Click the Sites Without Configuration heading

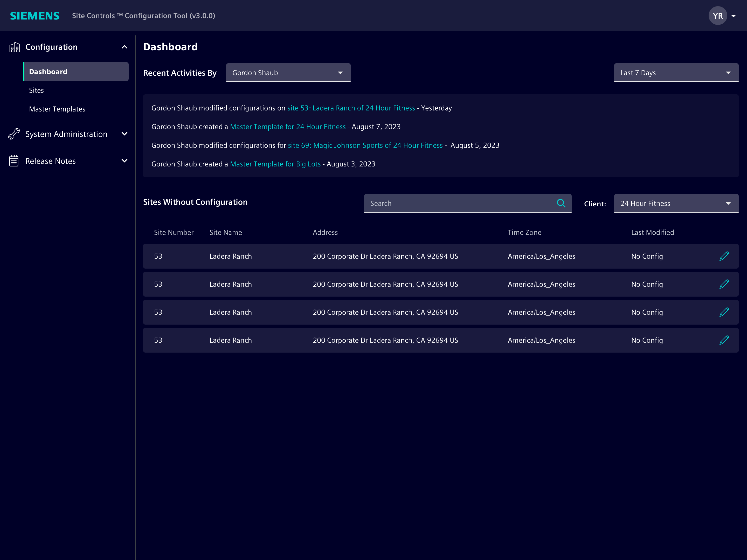tap(195, 202)
